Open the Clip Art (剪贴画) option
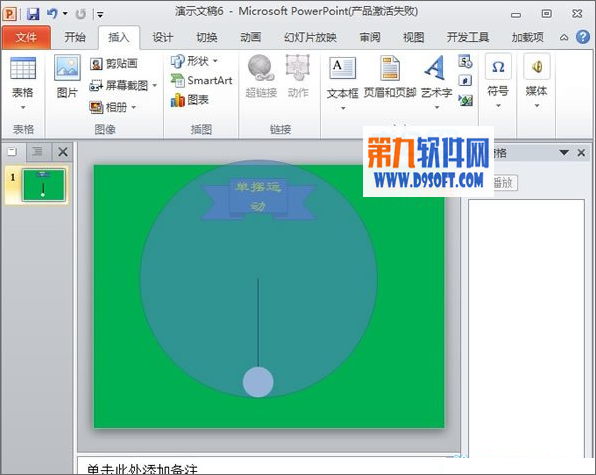Screen dimensions: 596x475 [x=114, y=63]
